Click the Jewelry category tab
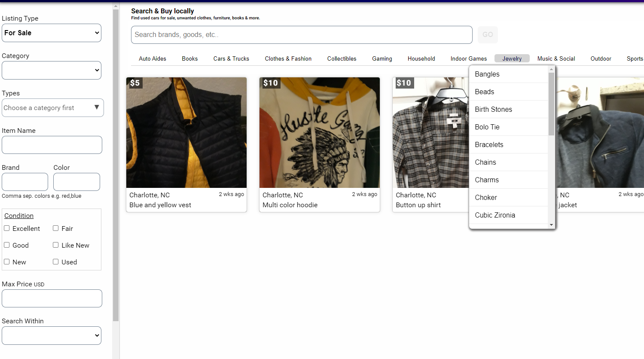Viewport: 644px width, 359px height. [512, 59]
